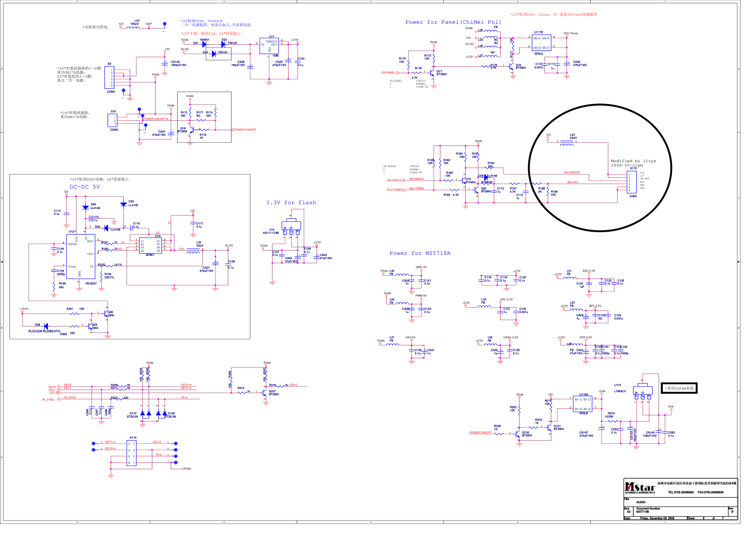Click the U12 IRU3037 controller block
The height and width of the screenshot is (535, 756).
pos(81,256)
